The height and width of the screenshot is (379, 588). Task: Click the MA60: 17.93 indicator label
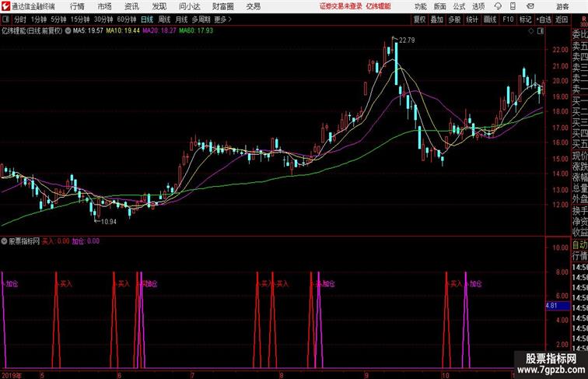click(196, 31)
